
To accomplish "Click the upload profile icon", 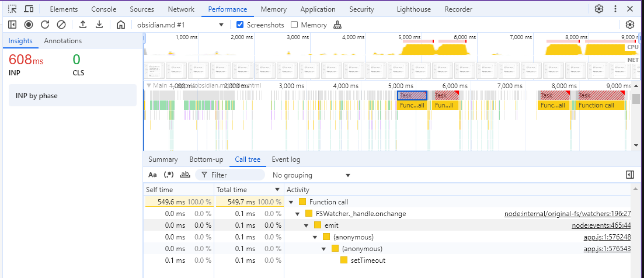I will [83, 25].
